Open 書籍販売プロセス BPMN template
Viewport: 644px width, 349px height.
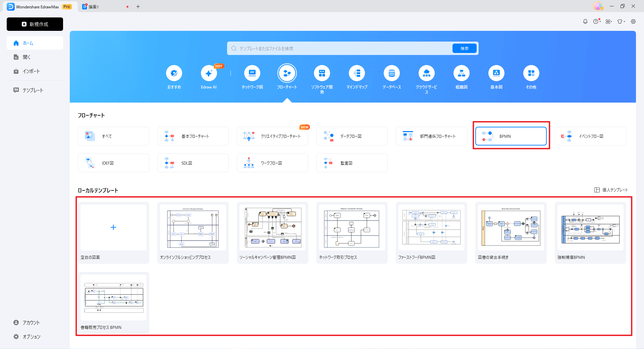coord(113,303)
